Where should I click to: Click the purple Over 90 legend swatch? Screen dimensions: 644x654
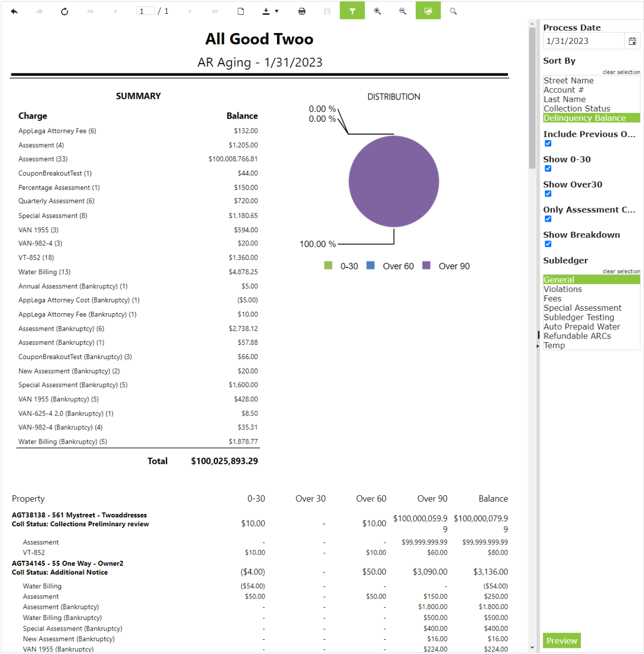coord(426,265)
